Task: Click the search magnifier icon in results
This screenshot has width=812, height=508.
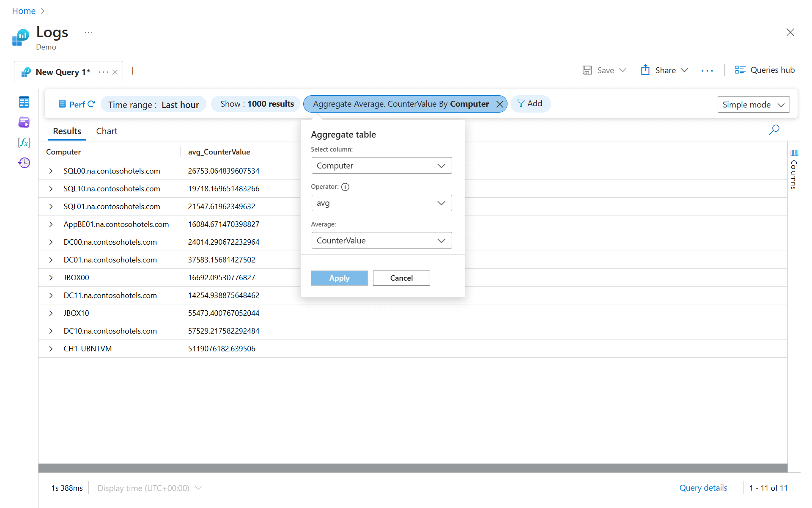Action: click(774, 130)
